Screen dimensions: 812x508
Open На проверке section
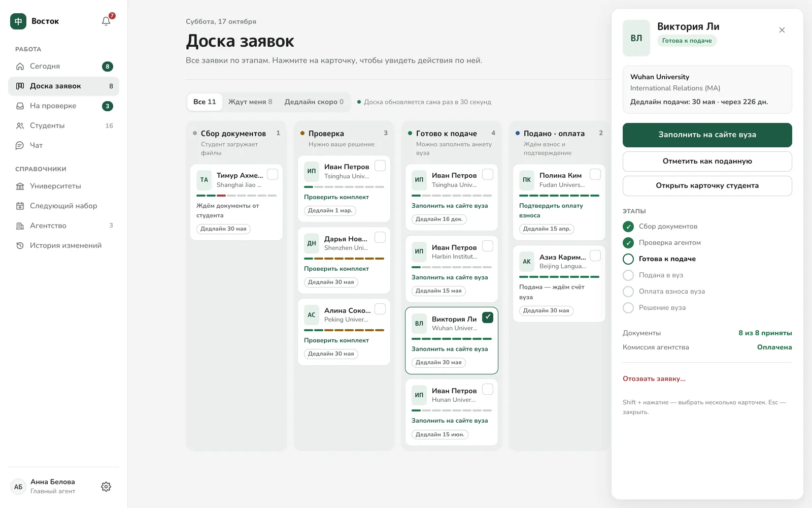pos(63,106)
